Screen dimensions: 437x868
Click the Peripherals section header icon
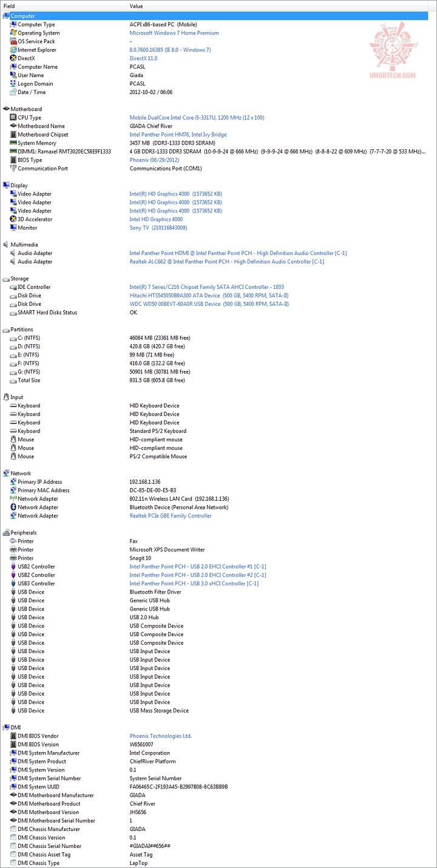tap(6, 532)
